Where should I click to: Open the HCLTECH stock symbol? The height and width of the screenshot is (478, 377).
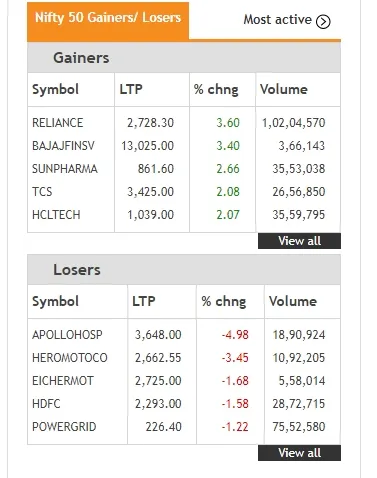coord(56,215)
